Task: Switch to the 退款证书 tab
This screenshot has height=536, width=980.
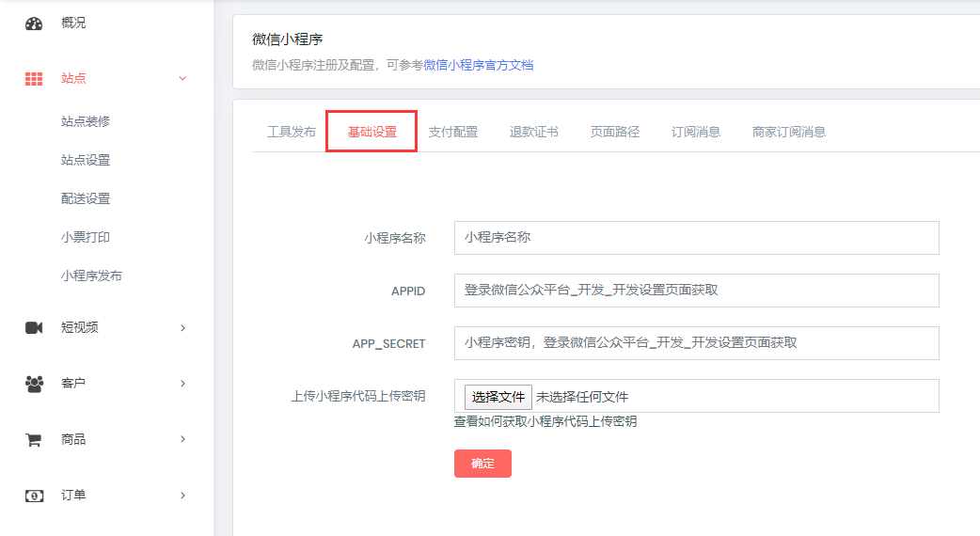Action: [534, 132]
